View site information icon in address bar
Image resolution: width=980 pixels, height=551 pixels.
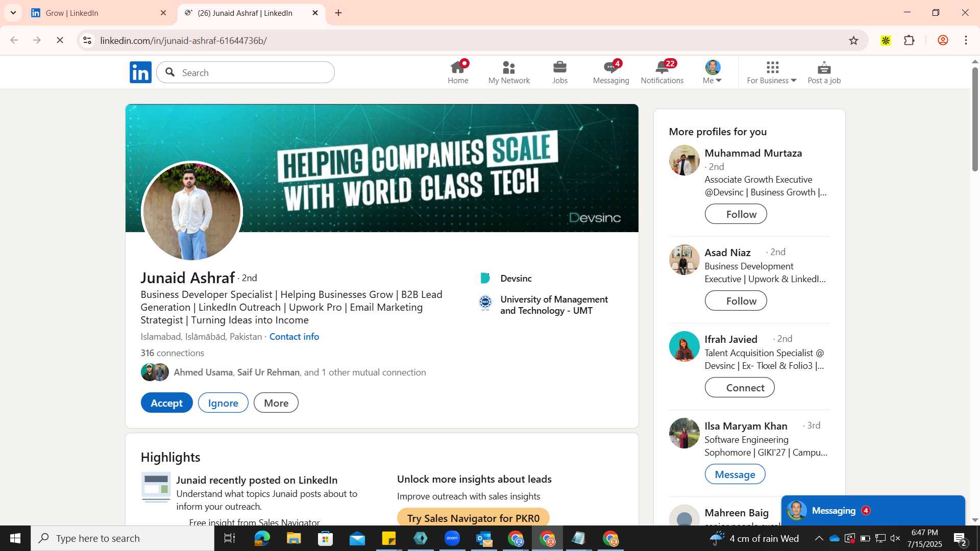pos(87,40)
